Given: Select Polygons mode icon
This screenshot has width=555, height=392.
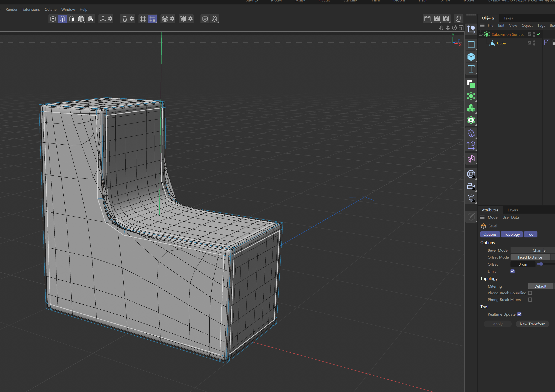Looking at the screenshot, I should 72,19.
